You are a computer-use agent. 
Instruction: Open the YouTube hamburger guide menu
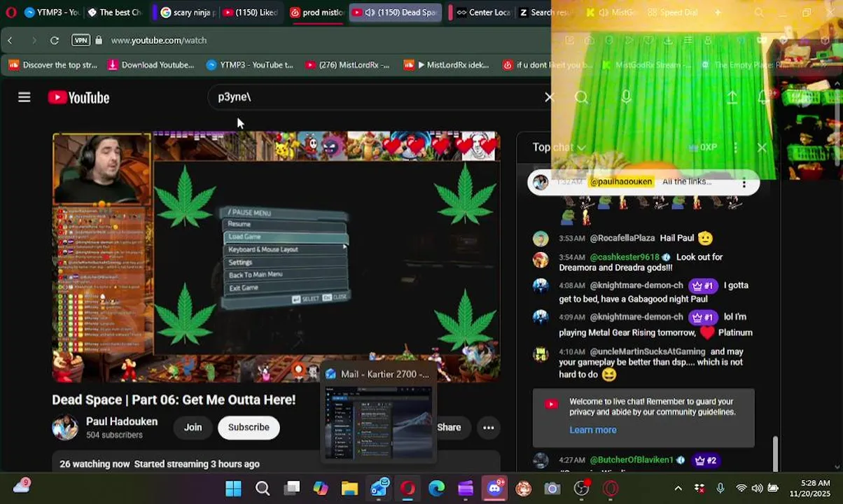coord(25,97)
